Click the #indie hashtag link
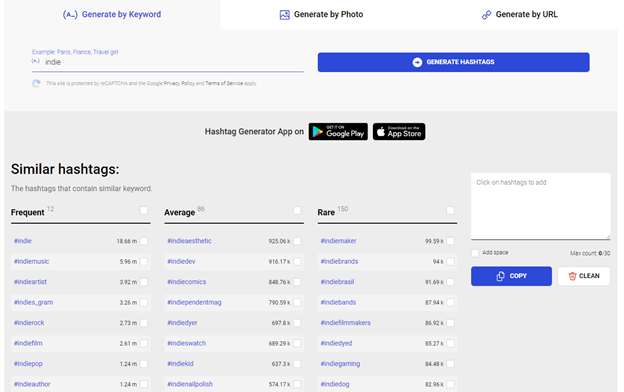Screen dimensions: 624x392 click(23, 241)
